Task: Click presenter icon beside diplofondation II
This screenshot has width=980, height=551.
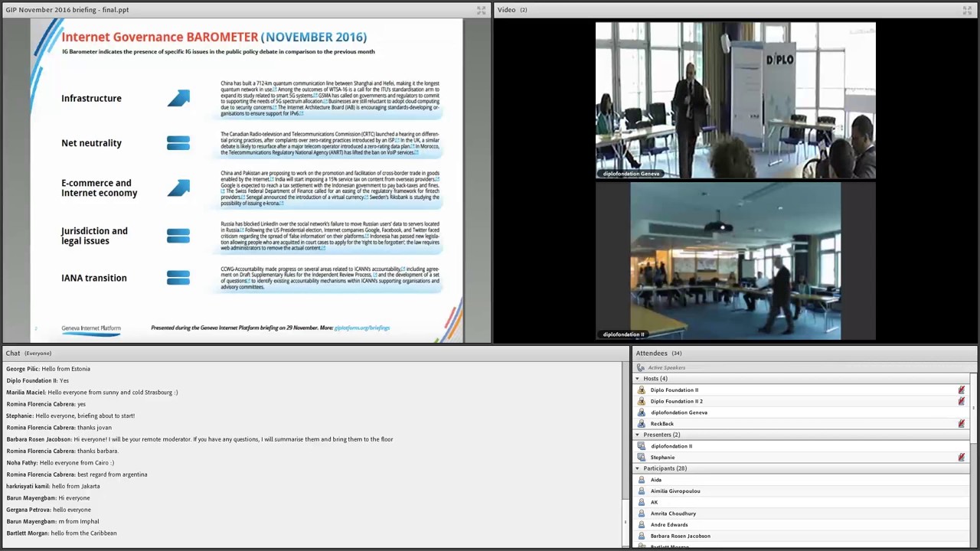Action: (x=642, y=446)
